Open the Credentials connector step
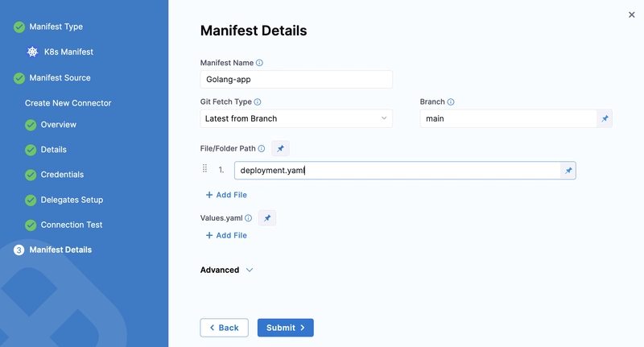The width and height of the screenshot is (644, 347). click(x=62, y=175)
